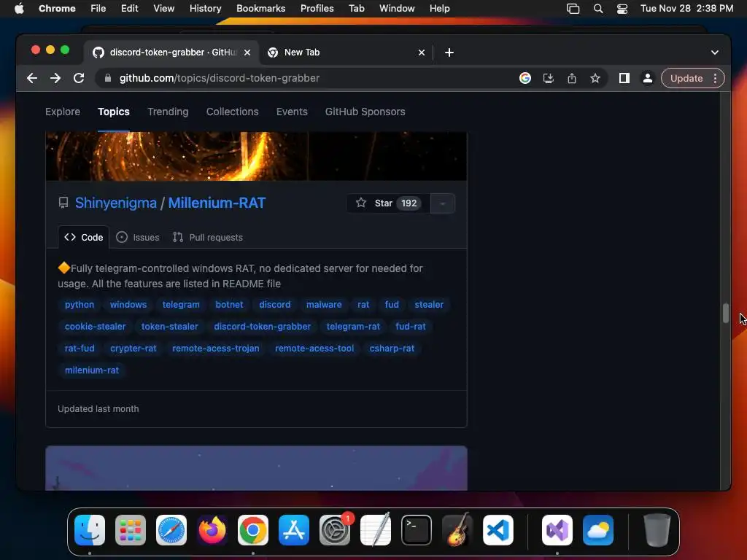The height and width of the screenshot is (560, 747).
Task: Expand the tab search chevron
Action: tap(715, 52)
